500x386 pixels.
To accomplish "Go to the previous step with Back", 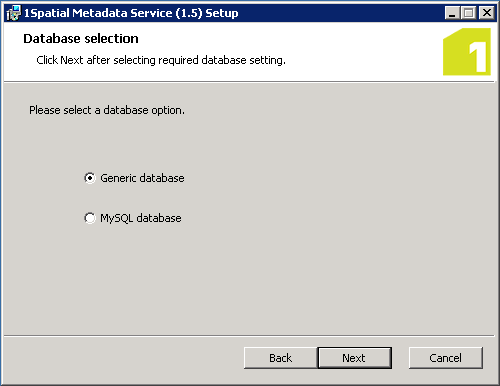I will [280, 358].
